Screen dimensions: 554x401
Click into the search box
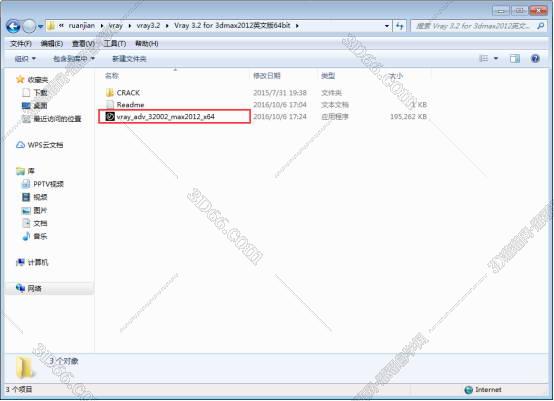click(473, 26)
